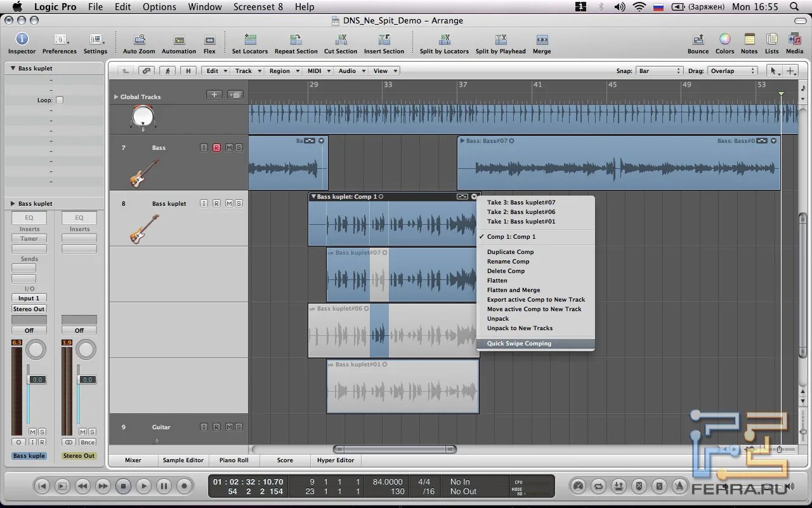Open Preferences from the toolbar
The width and height of the screenshot is (812, 508).
coord(60,40)
